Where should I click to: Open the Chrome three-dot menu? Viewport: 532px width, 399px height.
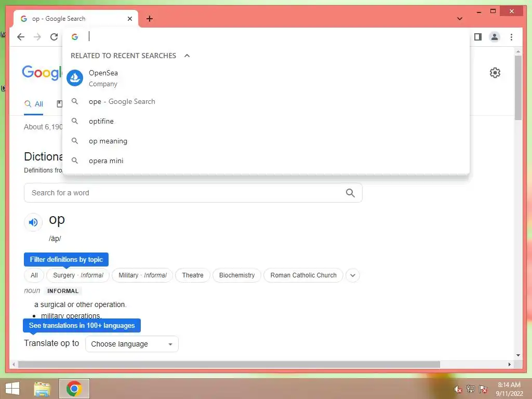point(511,37)
